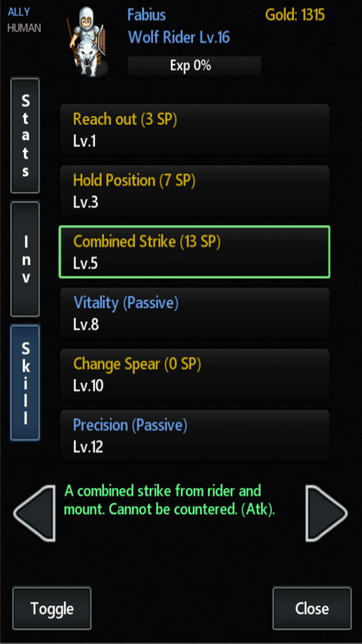
Task: Pick the Change Spear skill
Action: click(x=194, y=375)
